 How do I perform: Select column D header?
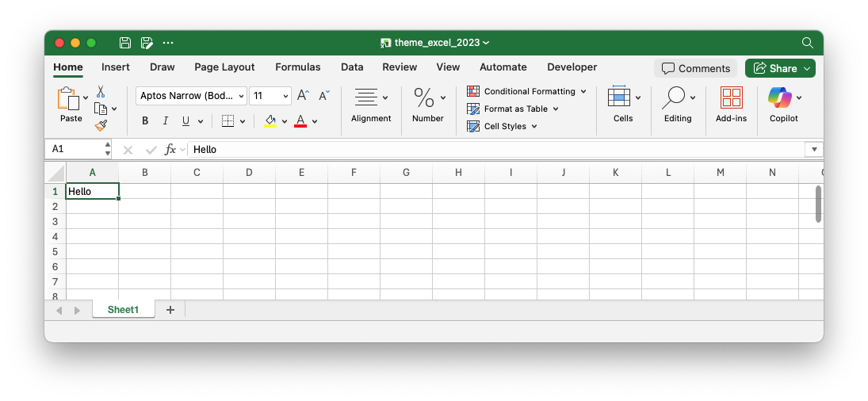(x=249, y=173)
